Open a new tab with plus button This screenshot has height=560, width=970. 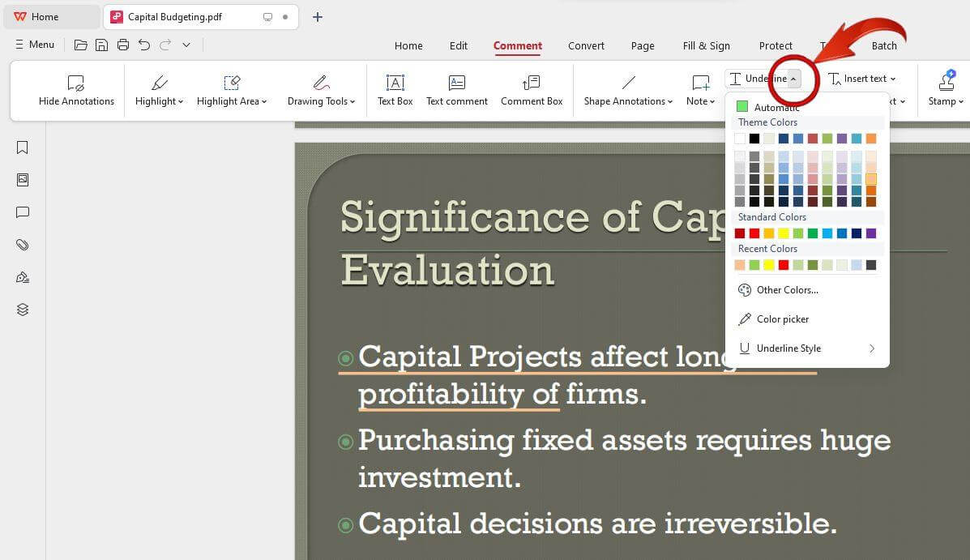coord(318,17)
